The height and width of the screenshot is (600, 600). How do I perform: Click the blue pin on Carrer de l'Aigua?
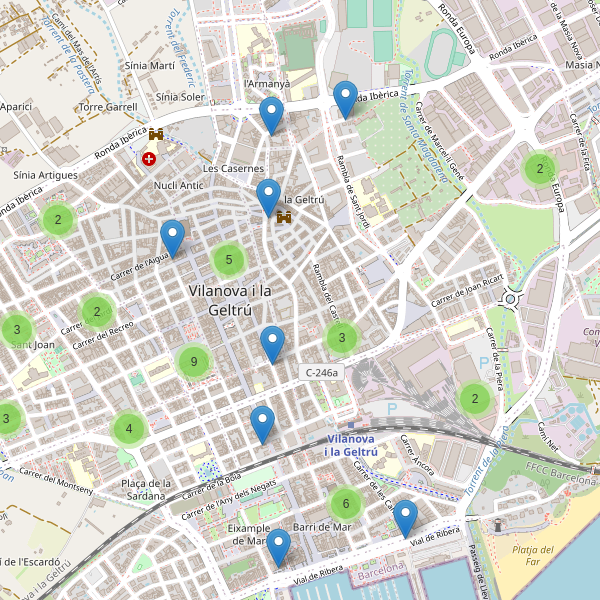coord(173,239)
